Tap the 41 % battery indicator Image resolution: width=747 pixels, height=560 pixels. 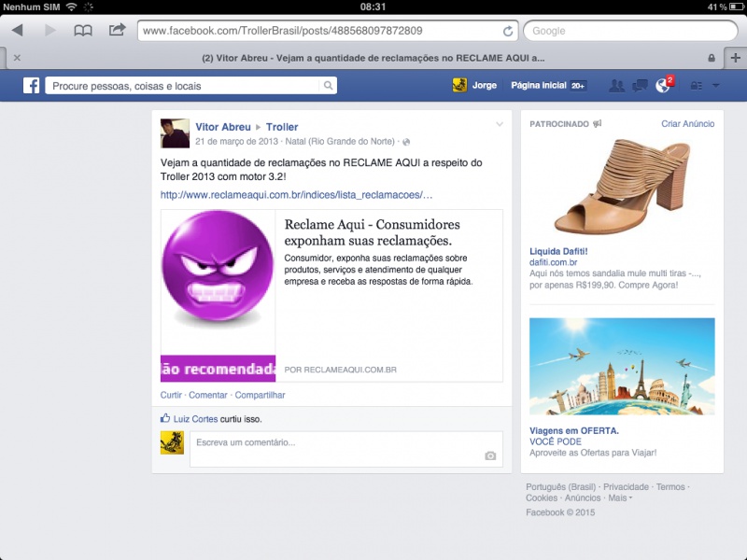(x=726, y=7)
